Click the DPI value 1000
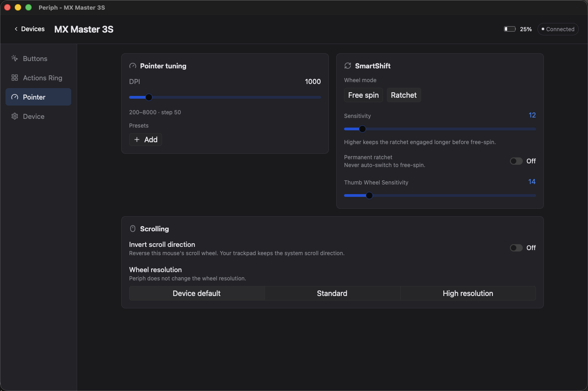This screenshot has height=391, width=588. [x=313, y=82]
